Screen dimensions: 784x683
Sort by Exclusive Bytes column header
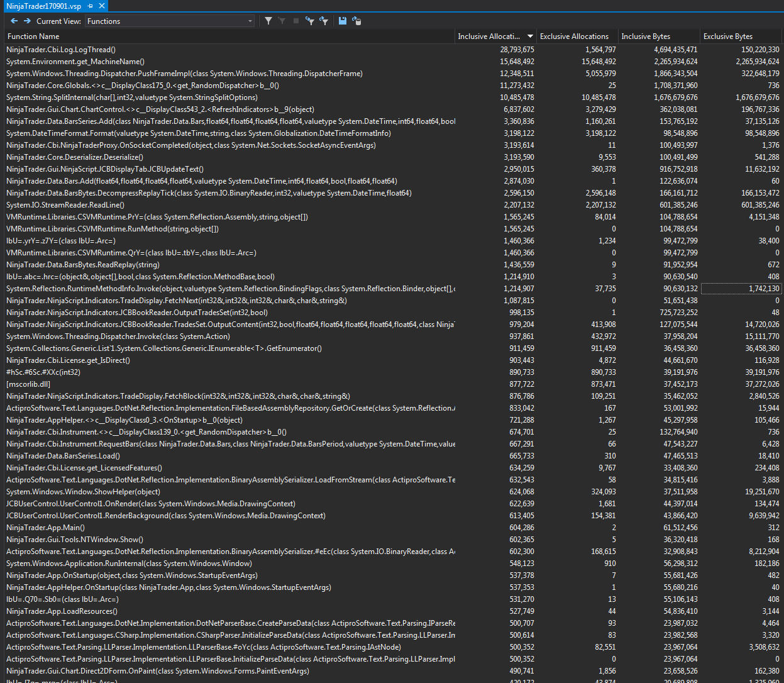pyautogui.click(x=740, y=36)
